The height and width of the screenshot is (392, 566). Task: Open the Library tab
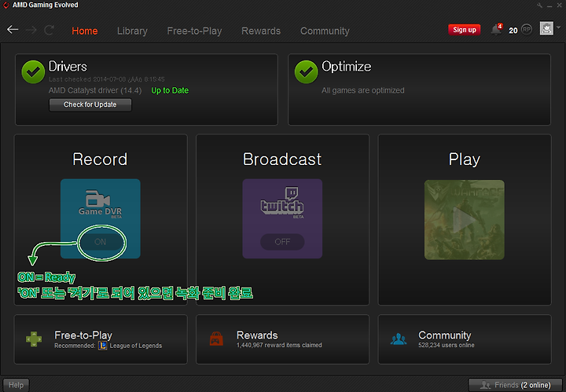(132, 31)
